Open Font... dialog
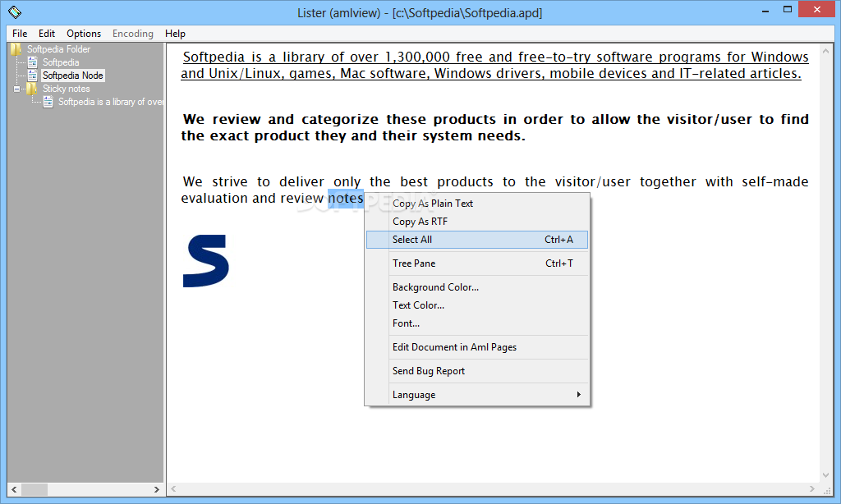Viewport: 841px width, 504px height. point(477,323)
